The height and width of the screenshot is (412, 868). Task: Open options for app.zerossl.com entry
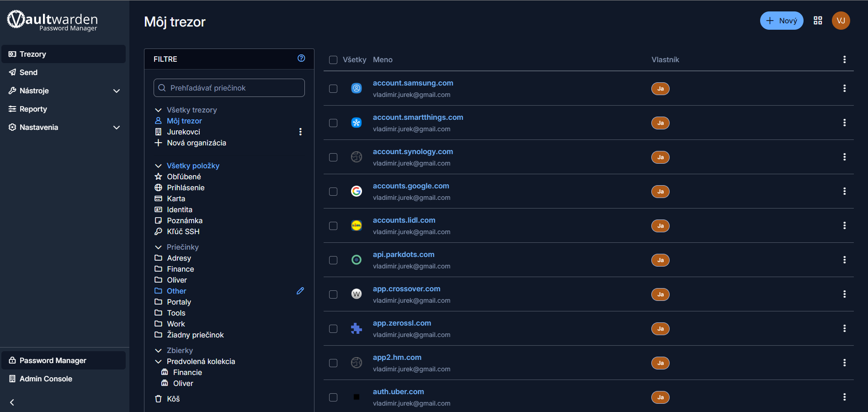(844, 328)
